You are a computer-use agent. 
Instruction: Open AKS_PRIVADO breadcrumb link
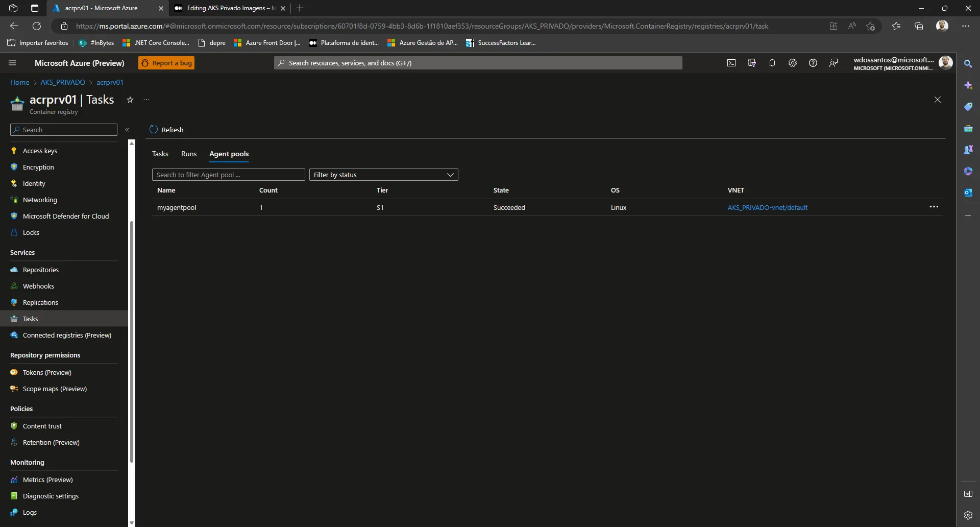pyautogui.click(x=63, y=82)
